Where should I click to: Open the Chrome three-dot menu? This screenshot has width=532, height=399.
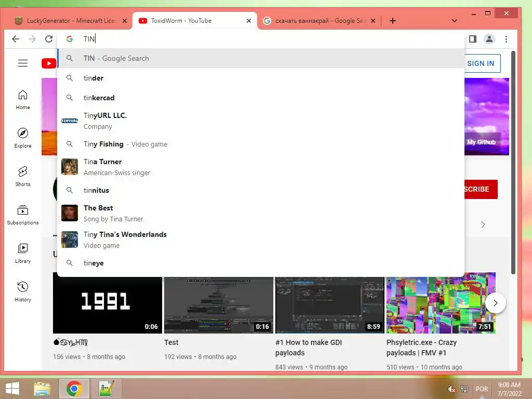tap(506, 39)
